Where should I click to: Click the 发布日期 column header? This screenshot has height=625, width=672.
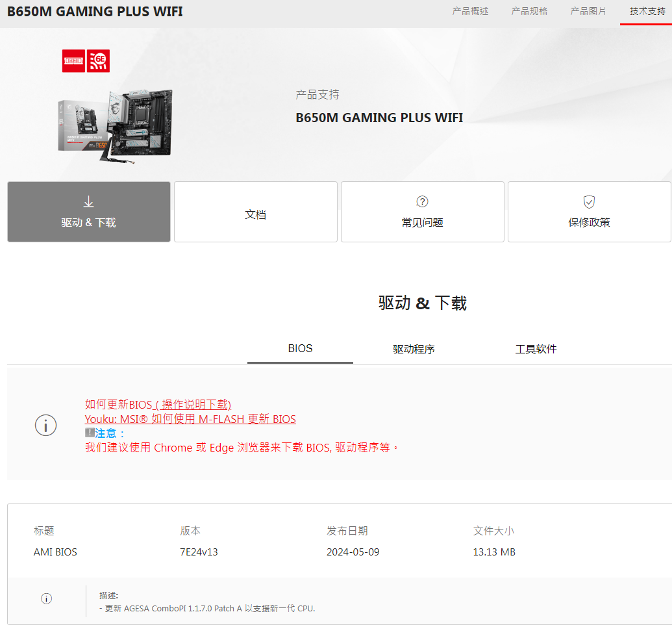click(347, 531)
